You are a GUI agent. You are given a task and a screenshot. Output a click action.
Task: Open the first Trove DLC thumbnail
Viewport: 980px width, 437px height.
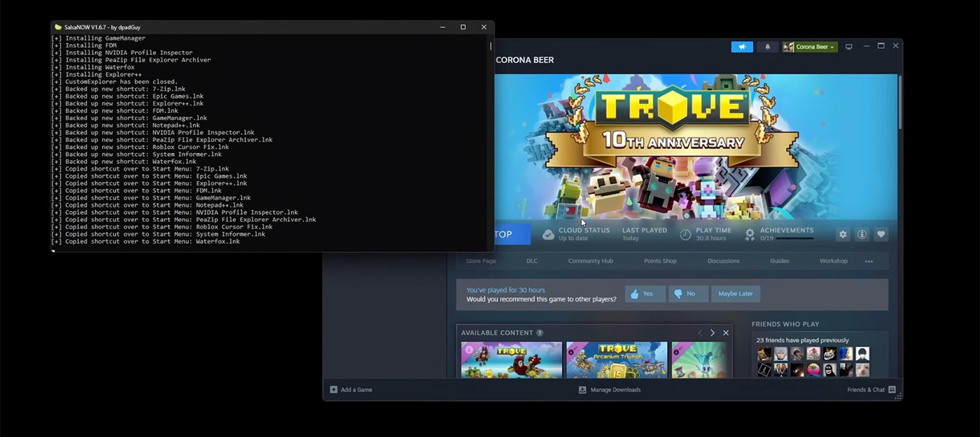click(x=512, y=360)
